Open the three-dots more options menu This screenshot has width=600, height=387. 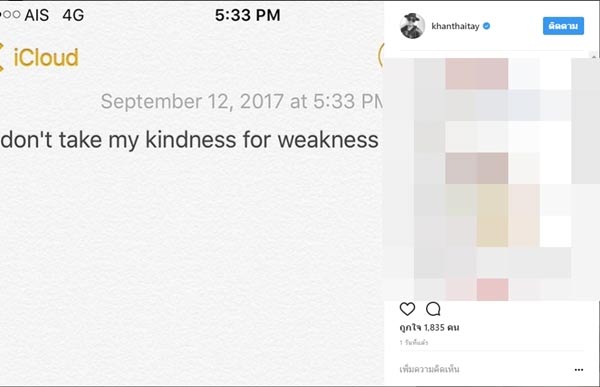pos(579,370)
